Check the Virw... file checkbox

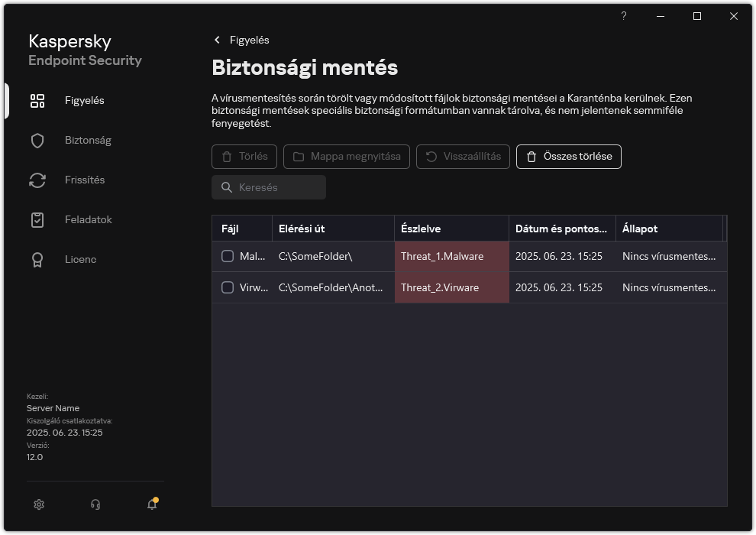tap(227, 287)
